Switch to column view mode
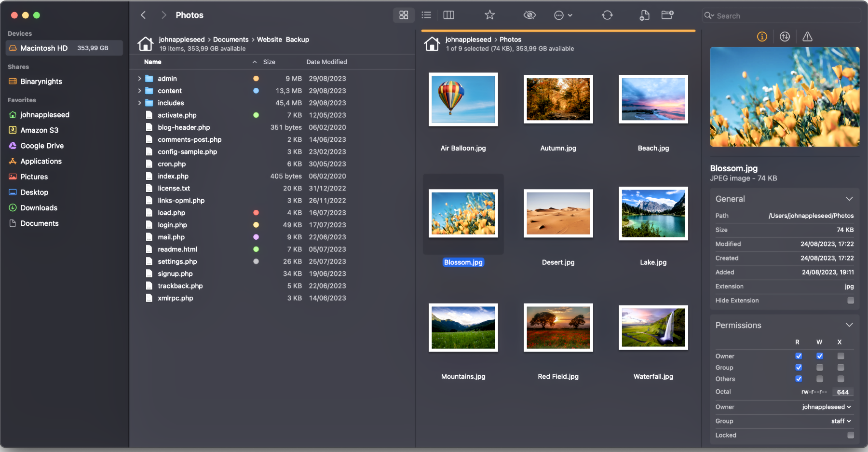This screenshot has height=452, width=868. coord(448,15)
